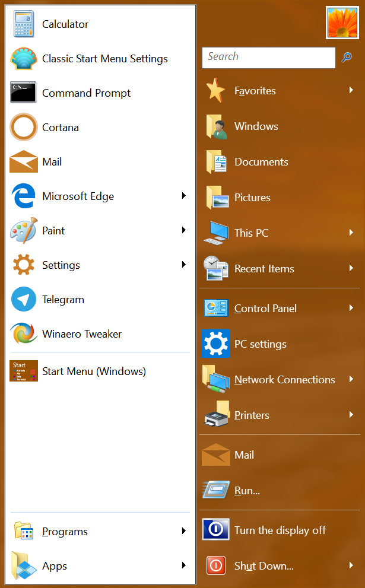Viewport: 365px width, 588px height.
Task: Expand the Network Connections submenu arrow
Action: (x=351, y=379)
